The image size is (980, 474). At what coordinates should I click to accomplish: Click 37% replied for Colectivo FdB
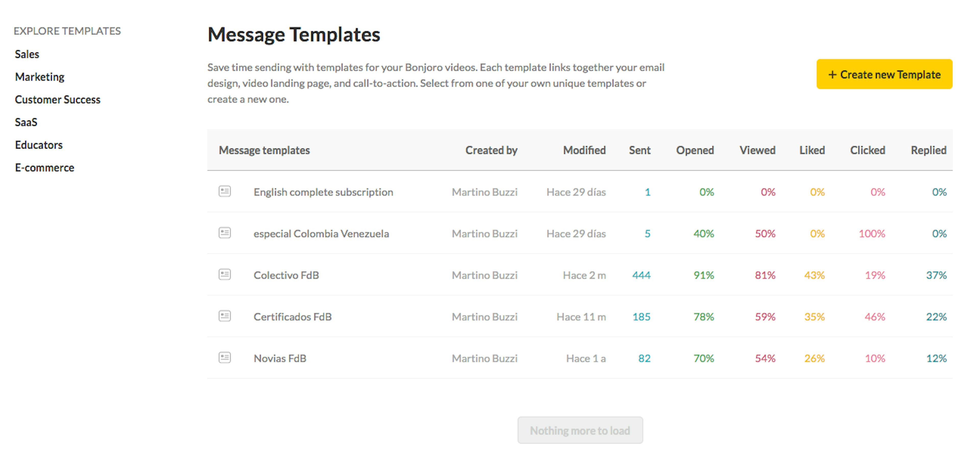click(x=936, y=275)
